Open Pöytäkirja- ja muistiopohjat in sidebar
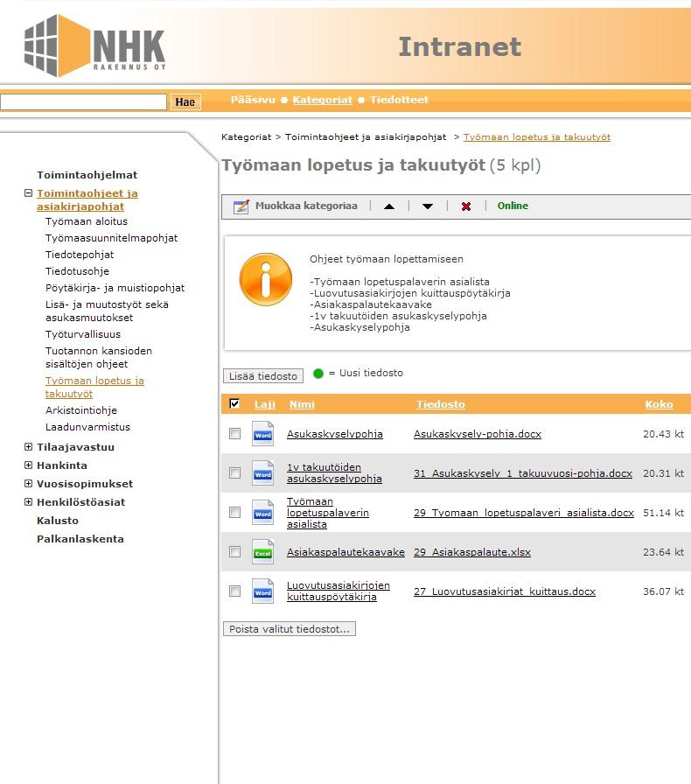Viewport: 691px width, 784px height. pos(115,288)
